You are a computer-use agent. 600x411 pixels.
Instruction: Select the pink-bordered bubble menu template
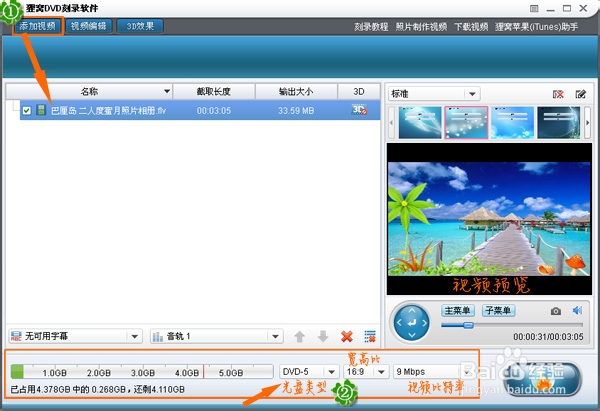466,122
